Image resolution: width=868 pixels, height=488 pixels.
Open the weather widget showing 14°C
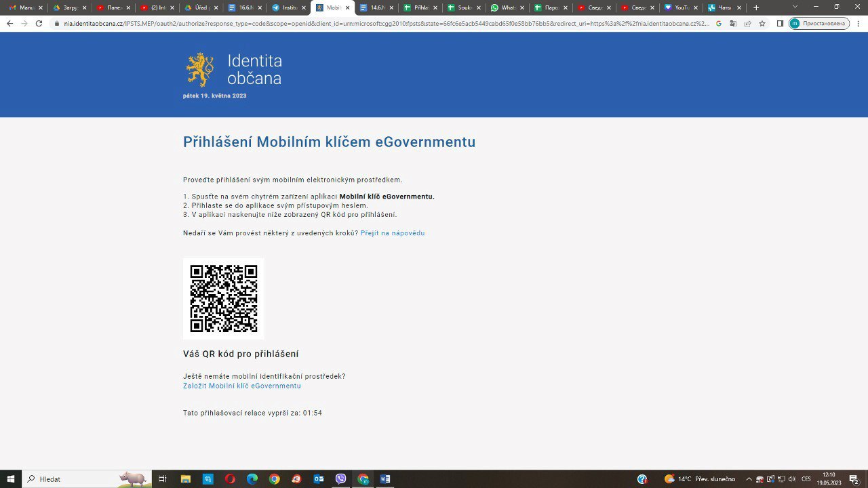coord(700,479)
